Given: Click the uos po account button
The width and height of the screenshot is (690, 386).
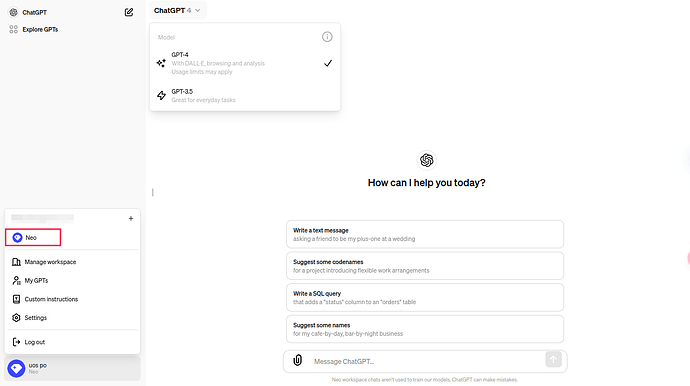Looking at the screenshot, I should [x=72, y=368].
